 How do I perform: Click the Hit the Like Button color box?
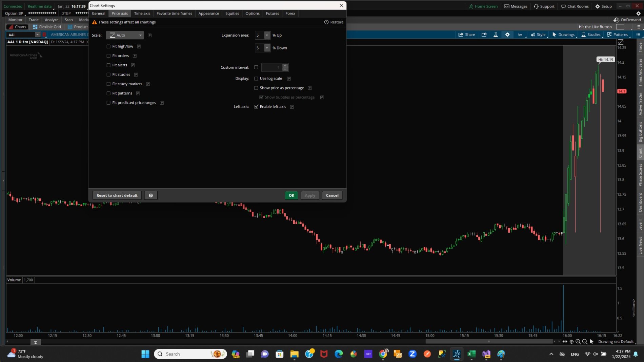[x=620, y=27]
